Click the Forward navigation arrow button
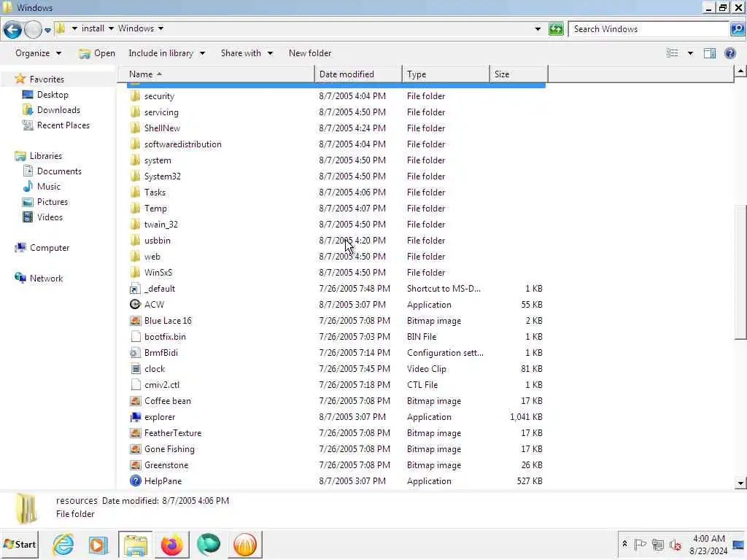The width and height of the screenshot is (747, 560). pos(33,29)
